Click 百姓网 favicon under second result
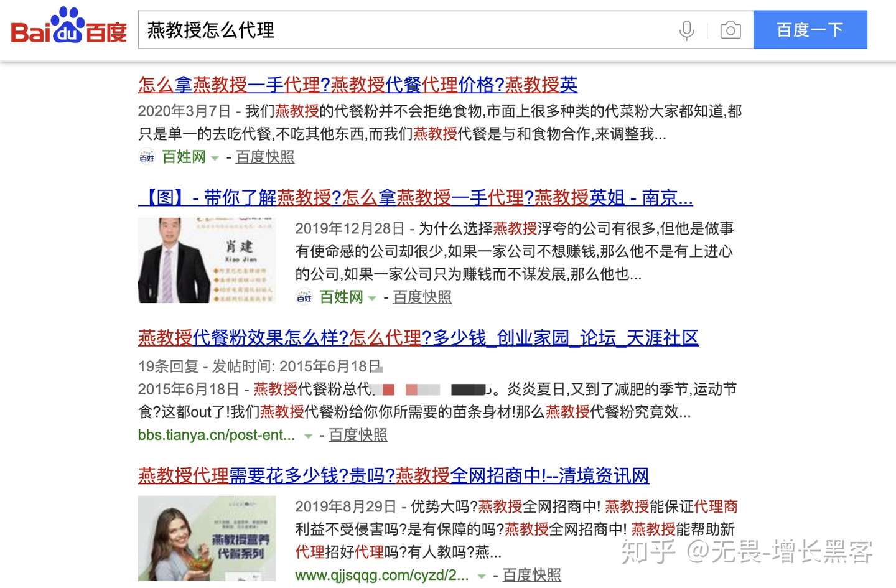The height and width of the screenshot is (588, 896). tap(304, 297)
